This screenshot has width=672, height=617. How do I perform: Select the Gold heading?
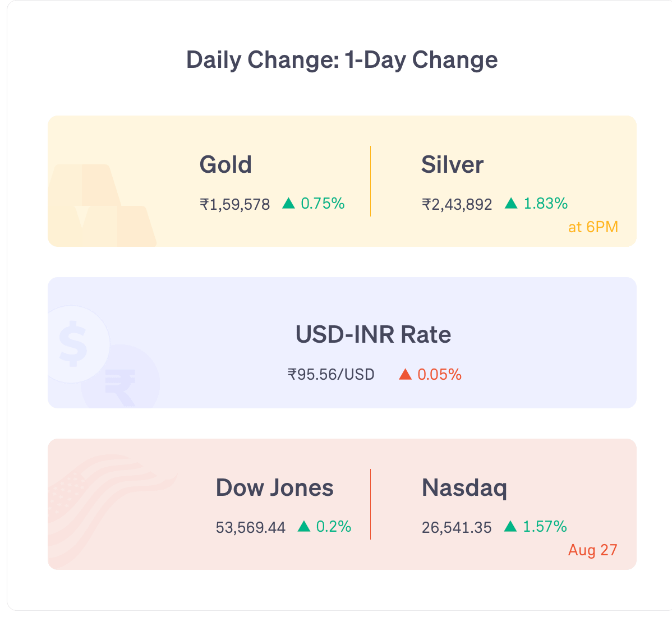tap(225, 164)
